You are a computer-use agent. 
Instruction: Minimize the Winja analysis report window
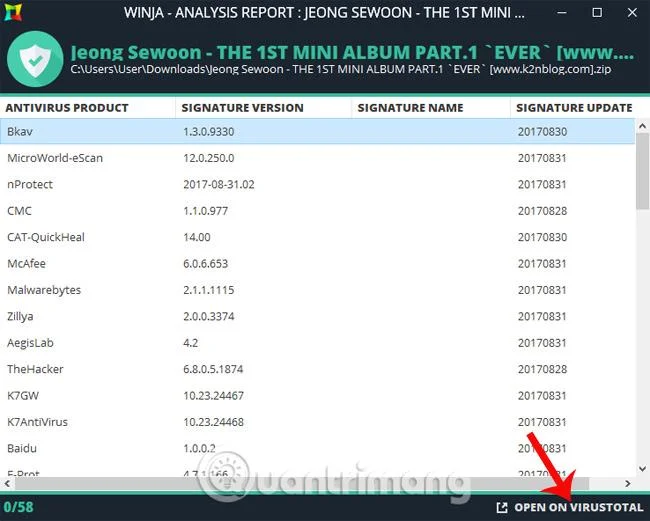(562, 12)
